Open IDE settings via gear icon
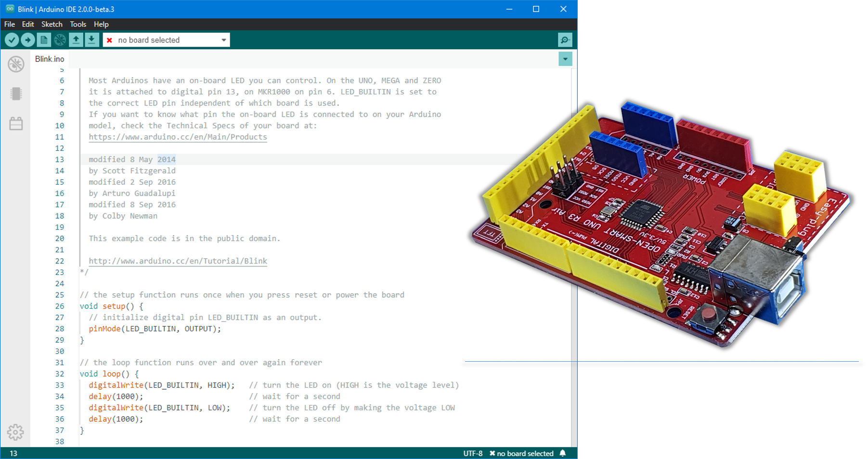868x459 pixels. pos(16,432)
